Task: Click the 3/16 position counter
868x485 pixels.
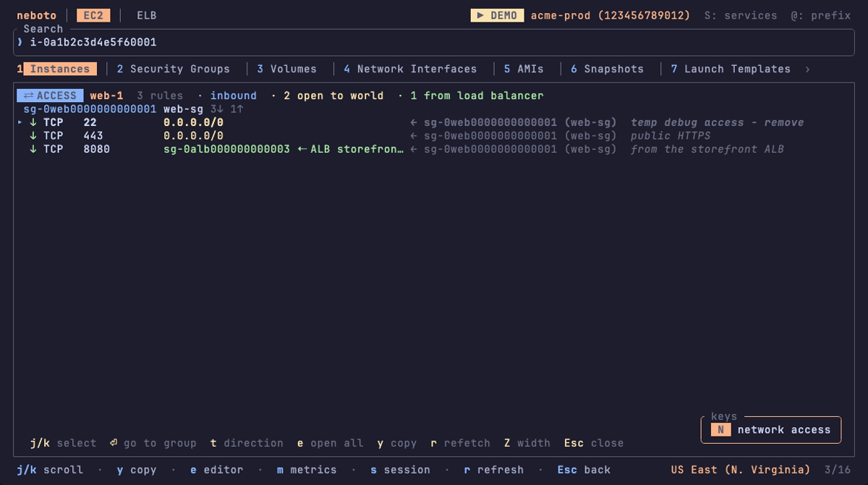Action: click(837, 470)
